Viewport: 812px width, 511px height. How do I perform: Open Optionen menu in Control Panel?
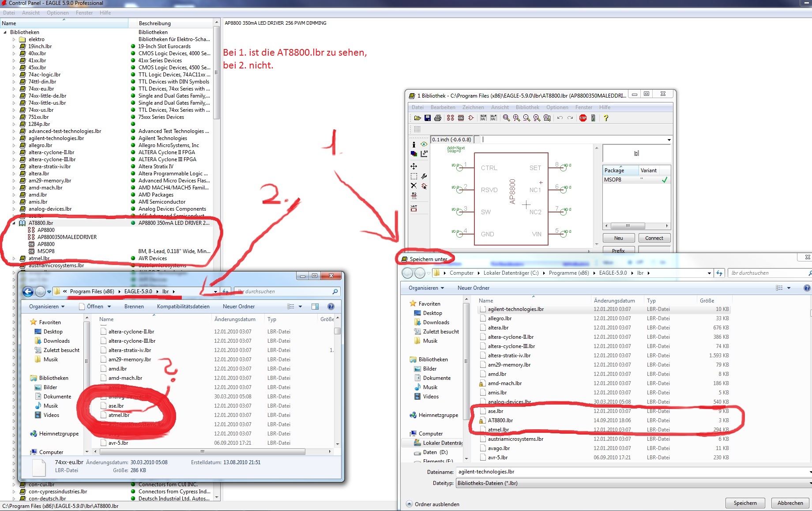tap(58, 13)
